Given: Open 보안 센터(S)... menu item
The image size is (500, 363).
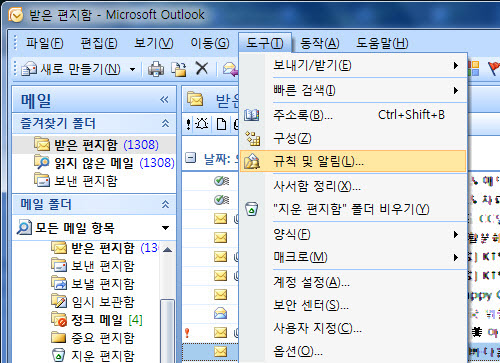Looking at the screenshot, I should coord(353,305).
